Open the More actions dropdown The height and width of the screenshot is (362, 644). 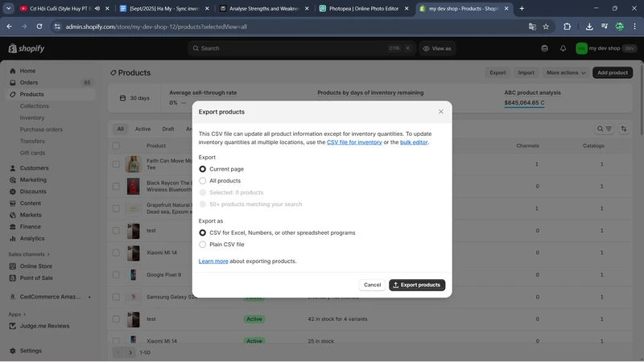565,72
